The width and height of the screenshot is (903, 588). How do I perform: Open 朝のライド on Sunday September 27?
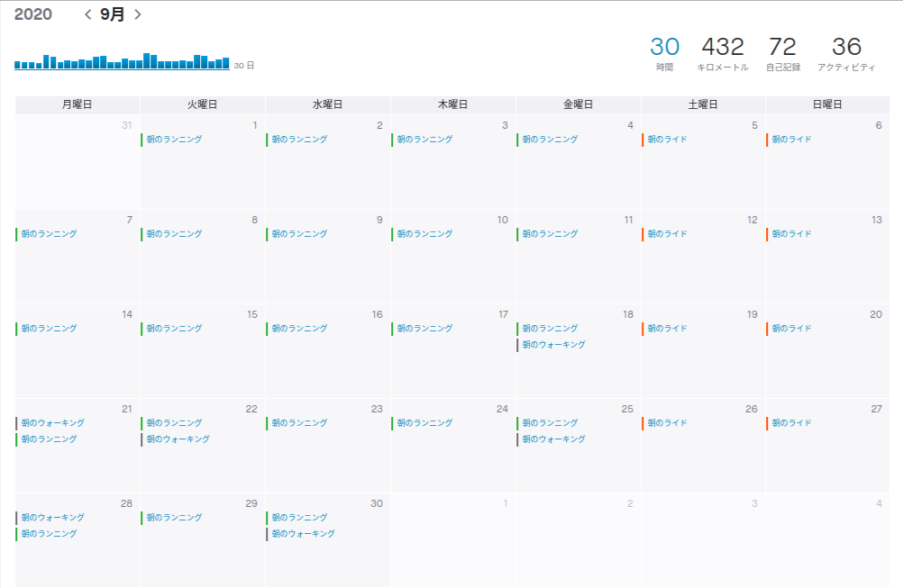[792, 423]
